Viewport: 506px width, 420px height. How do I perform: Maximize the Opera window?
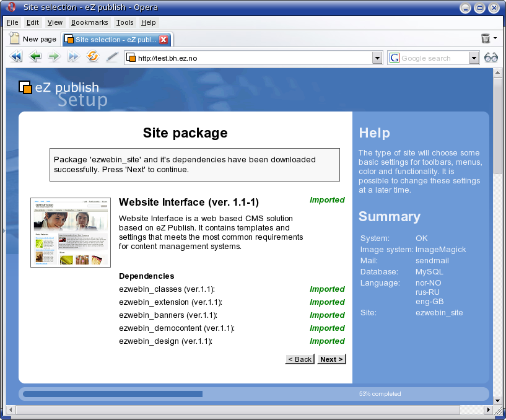479,8
